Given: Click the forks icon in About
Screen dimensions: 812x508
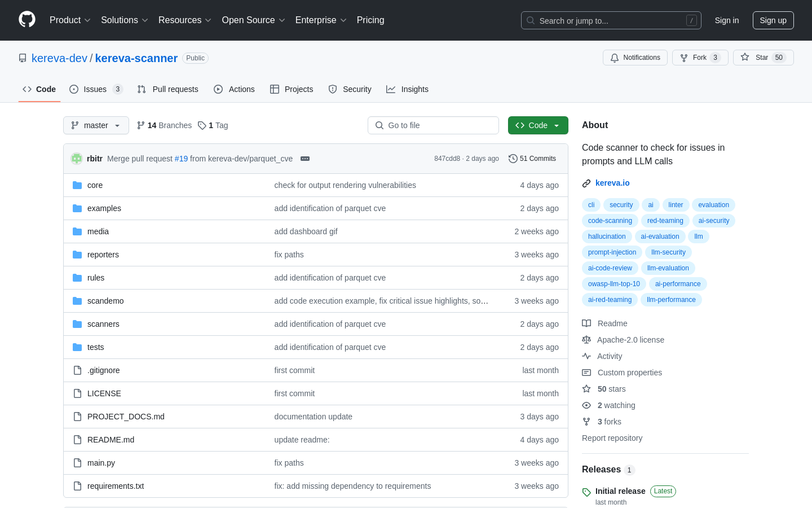Looking at the screenshot, I should pos(586,422).
